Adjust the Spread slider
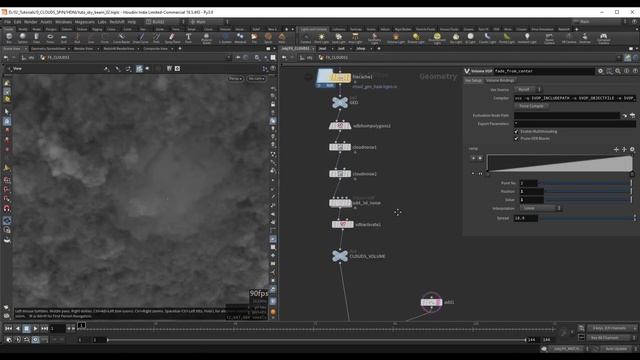Image resolution: width=640 pixels, height=360 pixels. (x=587, y=218)
